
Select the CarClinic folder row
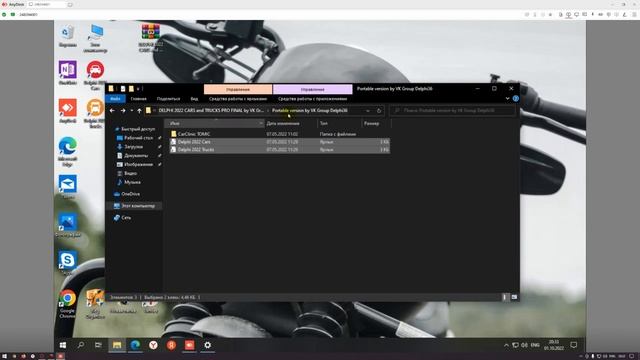[x=280, y=134]
